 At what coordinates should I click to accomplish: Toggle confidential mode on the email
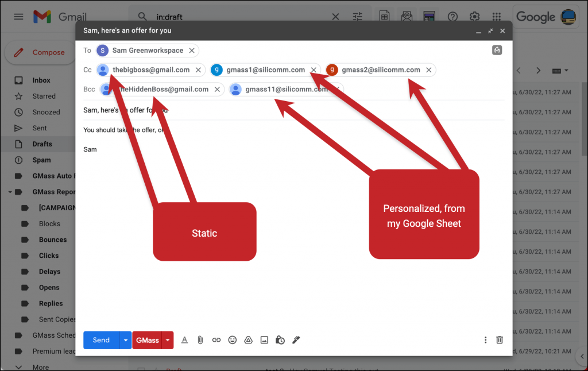[x=280, y=339]
